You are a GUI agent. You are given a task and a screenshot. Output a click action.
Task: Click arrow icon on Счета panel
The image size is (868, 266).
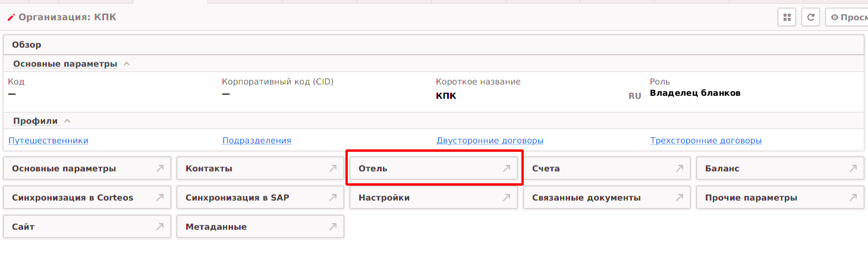680,168
